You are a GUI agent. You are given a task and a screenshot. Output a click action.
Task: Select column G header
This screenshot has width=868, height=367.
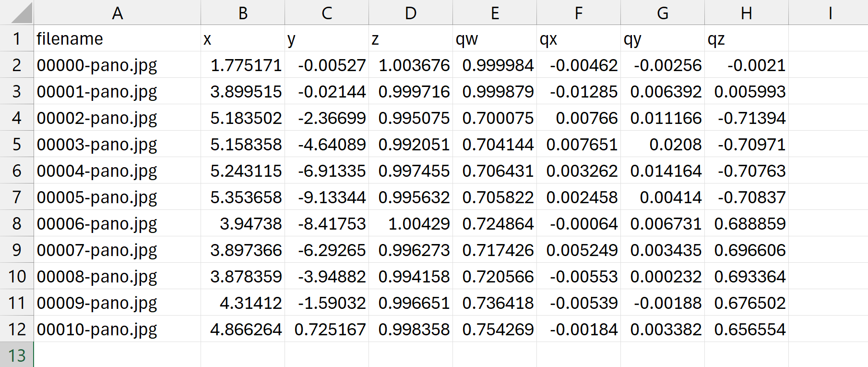(663, 12)
